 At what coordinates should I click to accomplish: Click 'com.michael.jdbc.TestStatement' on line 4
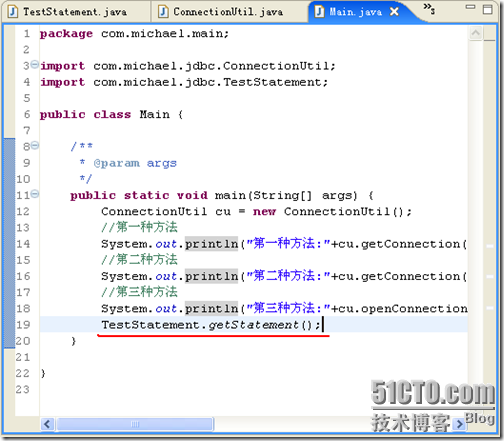(x=207, y=82)
